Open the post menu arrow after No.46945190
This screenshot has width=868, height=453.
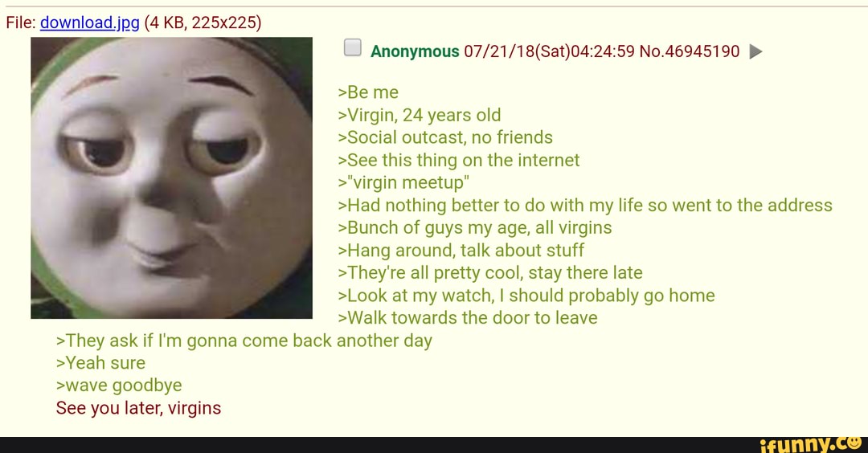pos(755,51)
